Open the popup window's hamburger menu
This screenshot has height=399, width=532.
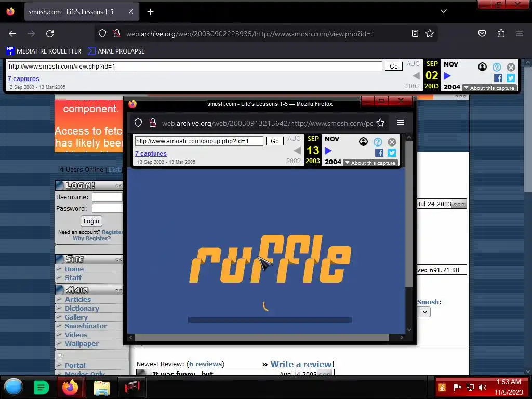coord(401,123)
